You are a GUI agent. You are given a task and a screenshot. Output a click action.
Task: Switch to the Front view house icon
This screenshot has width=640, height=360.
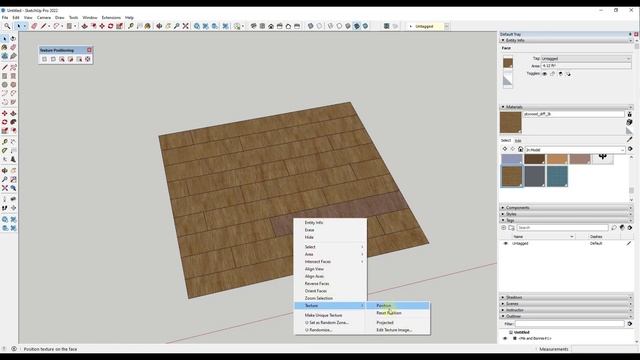point(271,26)
